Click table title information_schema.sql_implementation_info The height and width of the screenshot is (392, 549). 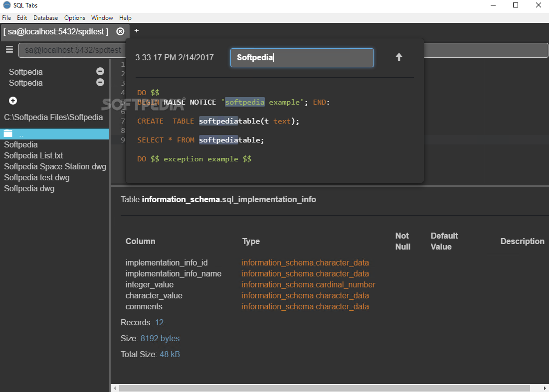(229, 199)
